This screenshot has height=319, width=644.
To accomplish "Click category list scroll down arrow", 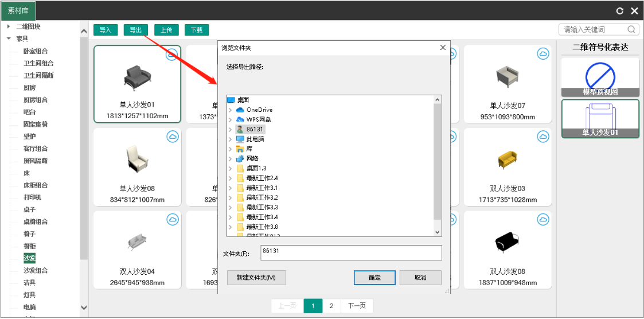I will (84, 308).
